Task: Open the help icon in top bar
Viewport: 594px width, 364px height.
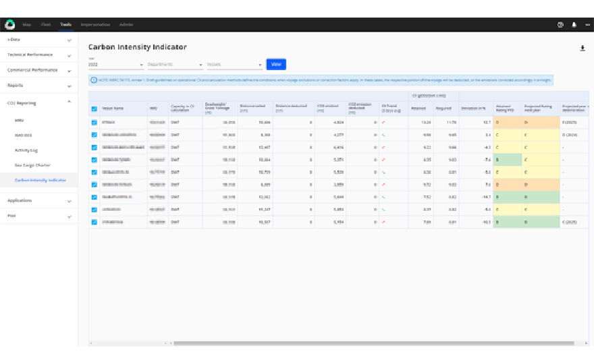Action: pos(560,25)
